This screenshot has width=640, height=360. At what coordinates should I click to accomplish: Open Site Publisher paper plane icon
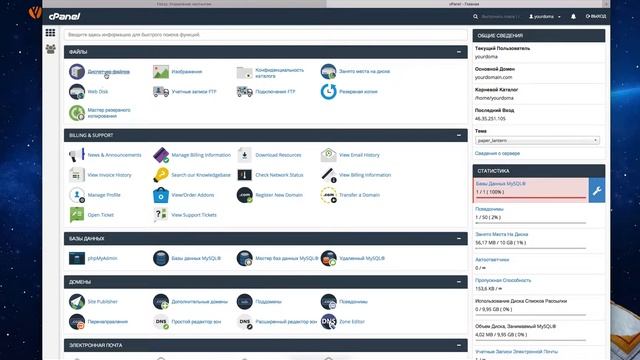(77, 301)
